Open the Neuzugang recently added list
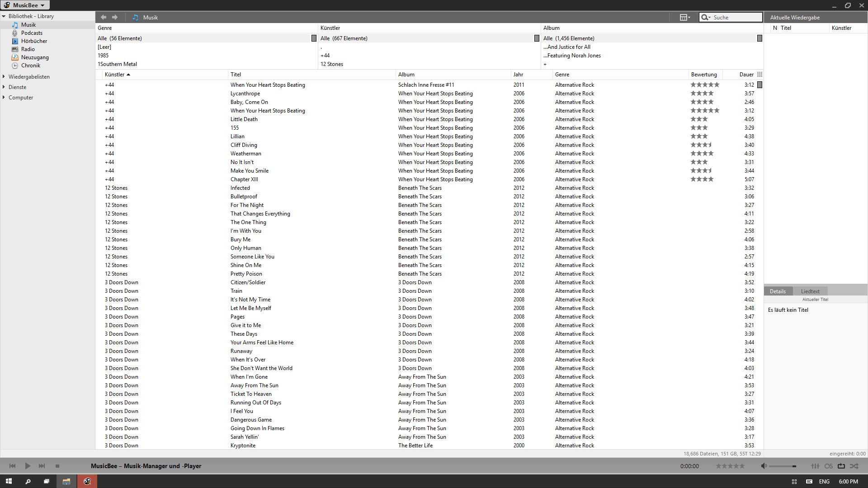 coord(35,57)
